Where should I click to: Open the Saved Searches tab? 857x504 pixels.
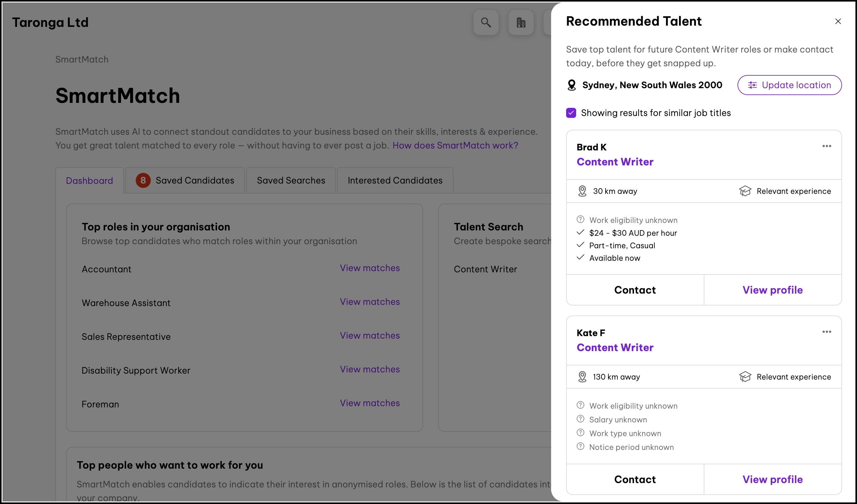[291, 180]
